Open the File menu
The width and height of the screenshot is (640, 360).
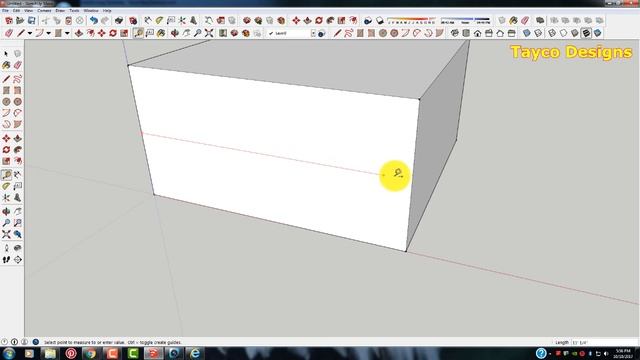coord(5,11)
